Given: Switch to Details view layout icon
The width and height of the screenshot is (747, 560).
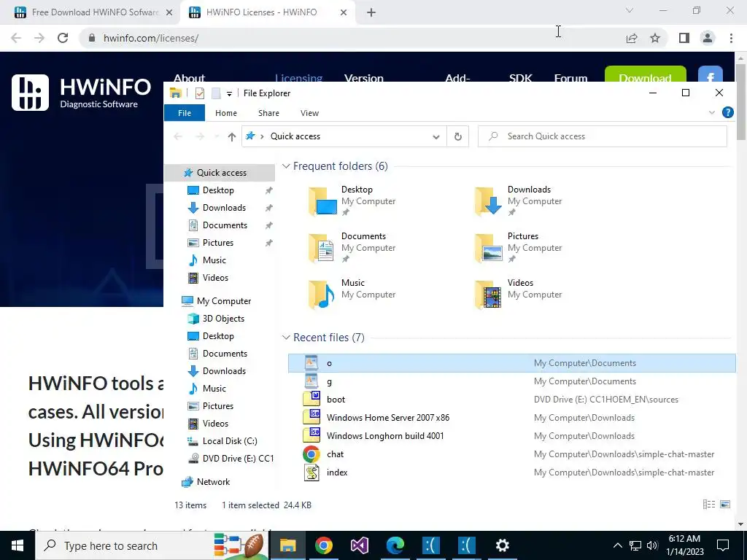Looking at the screenshot, I should tap(709, 505).
